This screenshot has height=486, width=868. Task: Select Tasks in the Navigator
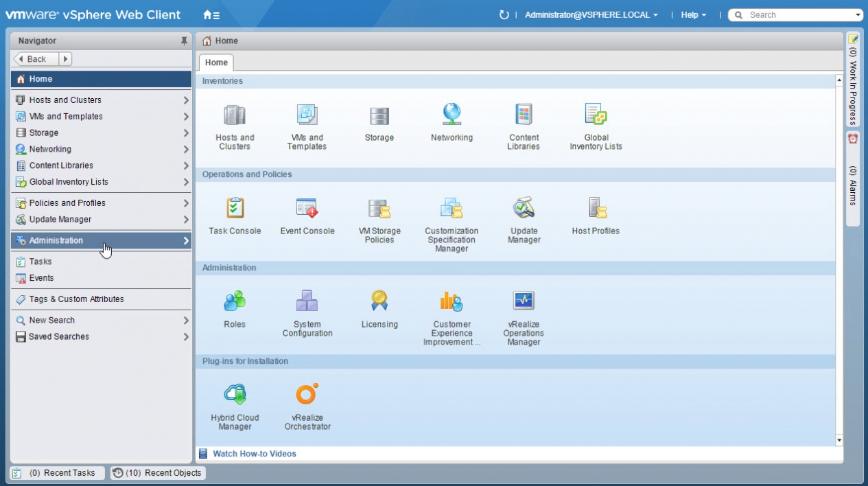tap(40, 262)
